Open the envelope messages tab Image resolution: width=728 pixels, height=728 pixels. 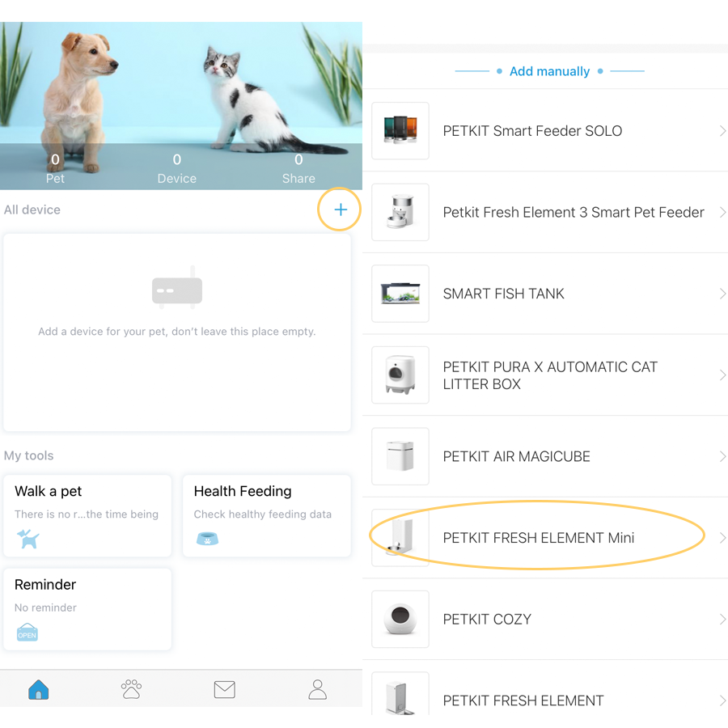pos(224,689)
